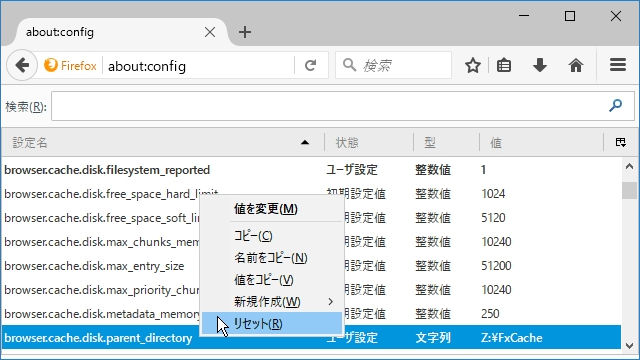Click 文字列 type in parent_directory row
640x360 pixels.
(433, 338)
